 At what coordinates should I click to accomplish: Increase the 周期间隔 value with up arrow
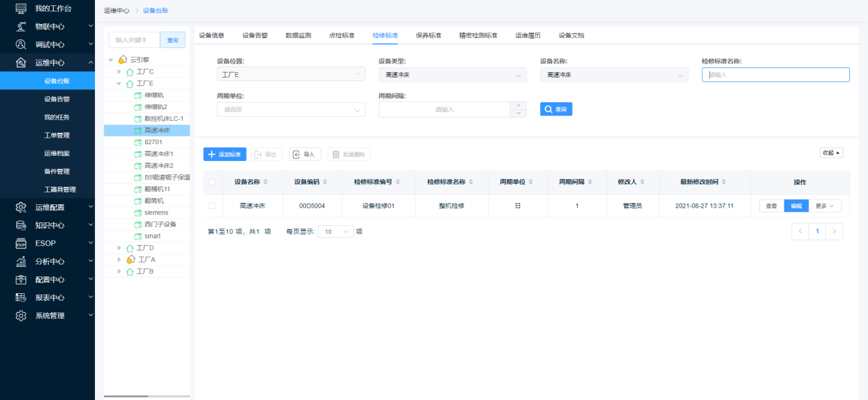pyautogui.click(x=518, y=106)
